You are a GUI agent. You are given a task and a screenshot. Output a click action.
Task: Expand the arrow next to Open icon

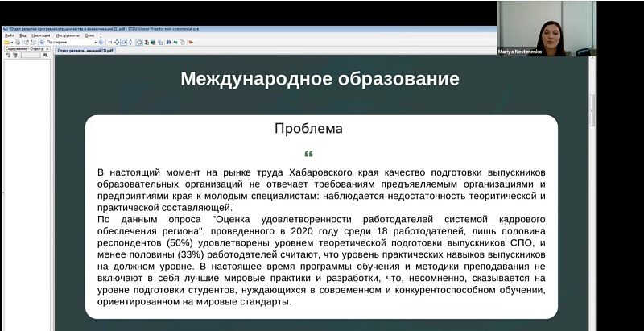[x=12, y=42]
